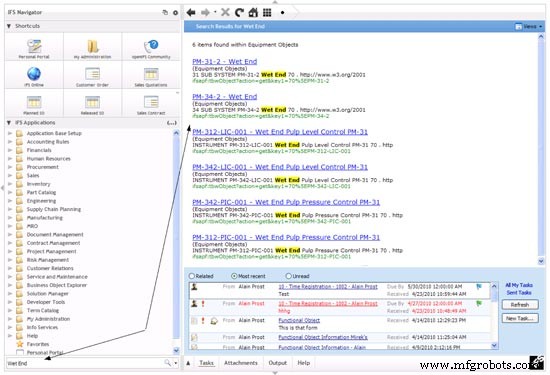Viewport: 550px width, 375px height.
Task: Expand the Application Base Setup folder
Action: point(10,133)
